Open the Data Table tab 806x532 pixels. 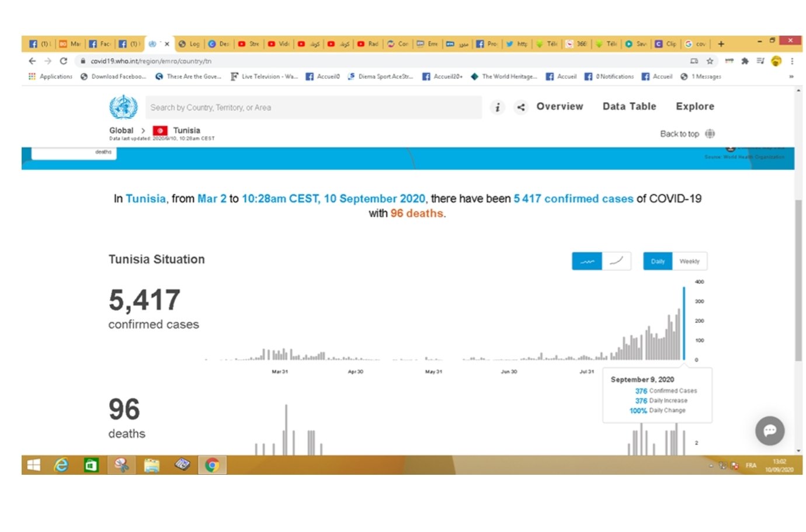(x=629, y=106)
